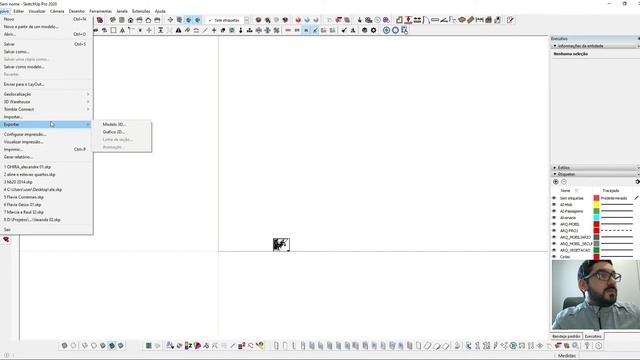Image resolution: width=640 pixels, height=360 pixels.
Task: Click the diagonal line icon in second toolbar row
Action: tap(205, 30)
